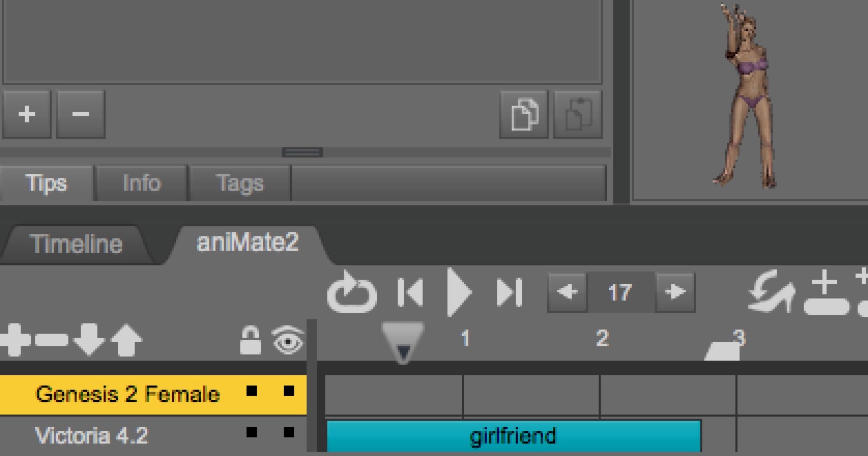Click the remove track minus icon
Viewport: 868px width, 456px height.
pyautogui.click(x=52, y=340)
